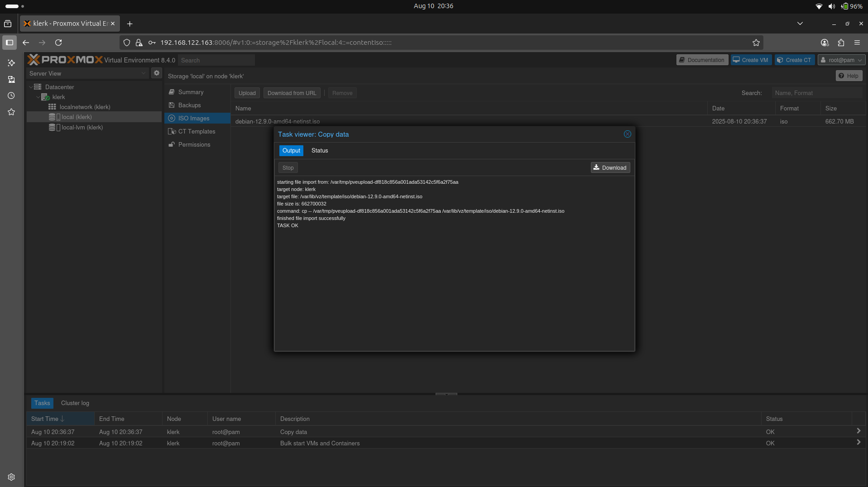Open the Summary panel for storage local
Screen dimensions: 868x487
(190, 92)
